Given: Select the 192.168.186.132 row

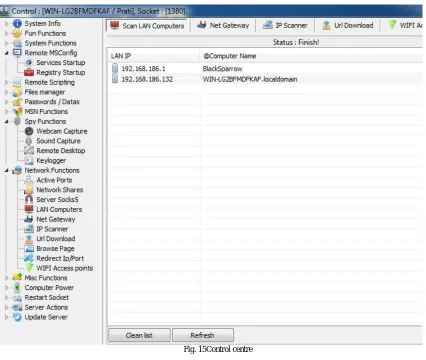Looking at the screenshot, I should [x=266, y=79].
